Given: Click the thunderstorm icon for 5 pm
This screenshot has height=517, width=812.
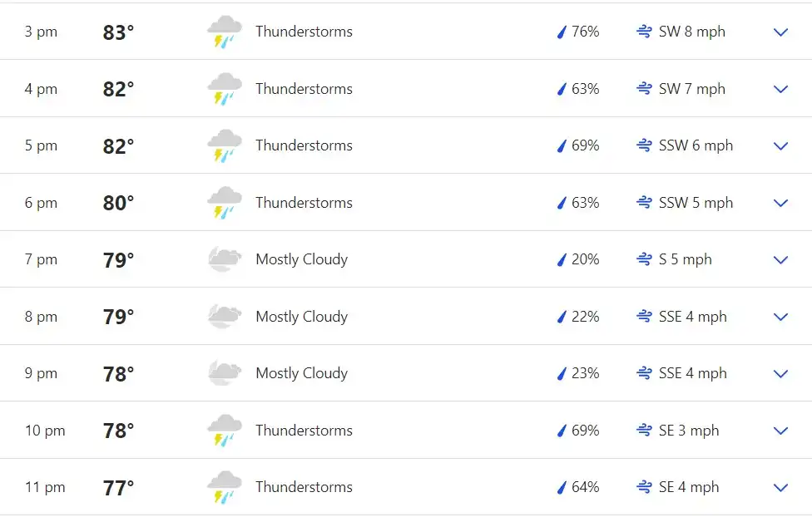Looking at the screenshot, I should pos(225,146).
